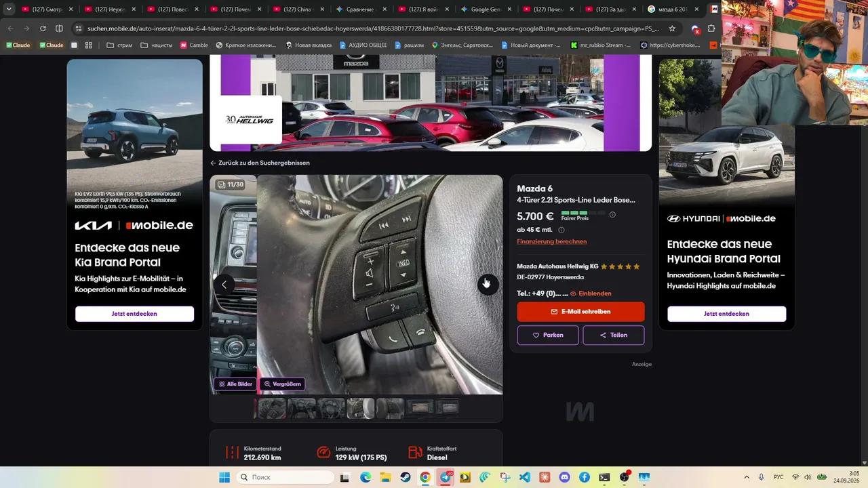The width and height of the screenshot is (868, 488).
Task: Open the tab search dropdown arrow
Action: [x=9, y=9]
